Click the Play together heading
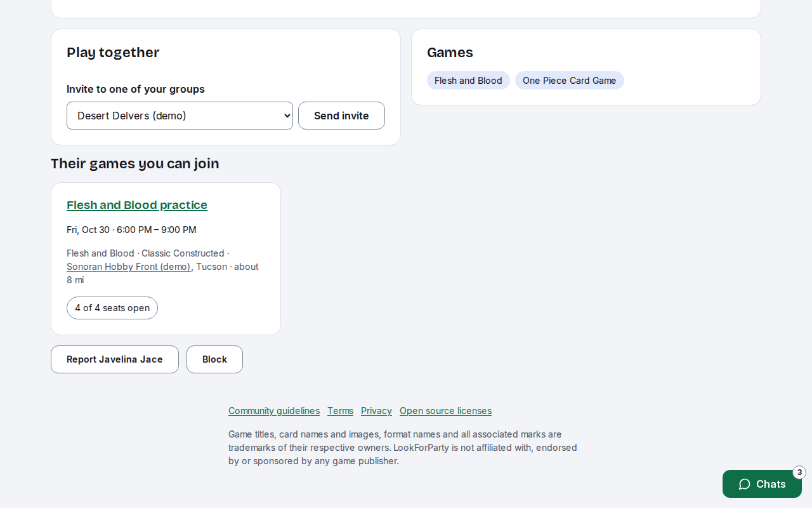The height and width of the screenshot is (508, 812). tap(113, 53)
